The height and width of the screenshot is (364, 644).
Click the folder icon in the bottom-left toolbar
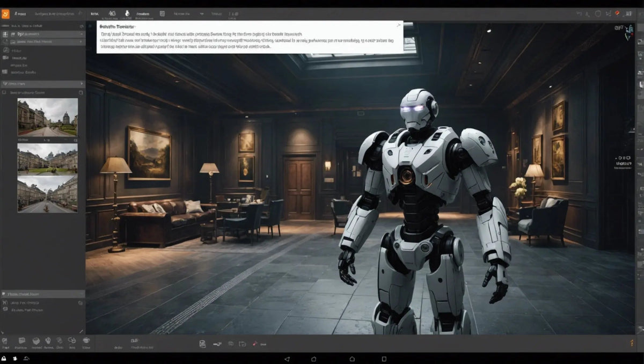pyautogui.click(x=22, y=340)
